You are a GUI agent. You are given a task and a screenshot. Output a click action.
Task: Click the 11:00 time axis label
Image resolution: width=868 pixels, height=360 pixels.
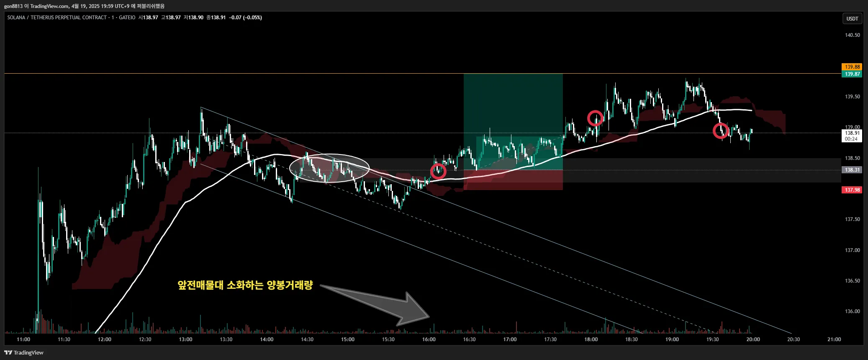click(23, 339)
